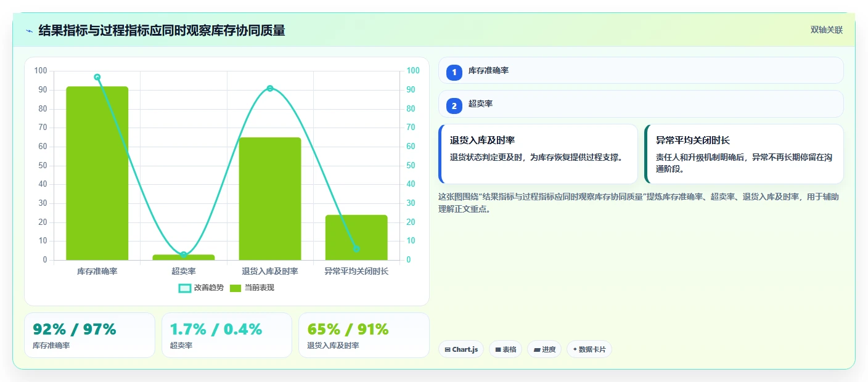The height and width of the screenshot is (382, 868).
Task: Click the 库存准确率 bar in chart
Action: (97, 173)
